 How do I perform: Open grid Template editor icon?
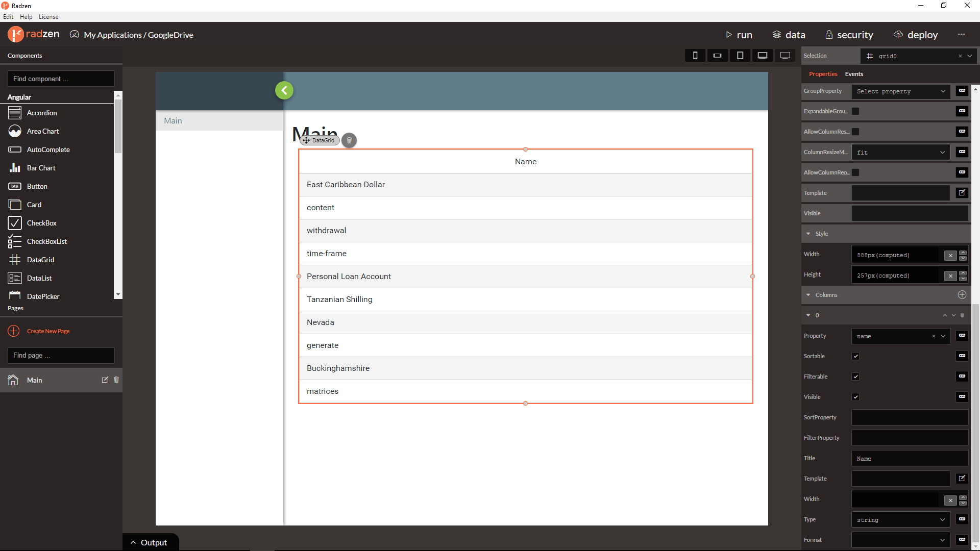click(962, 193)
